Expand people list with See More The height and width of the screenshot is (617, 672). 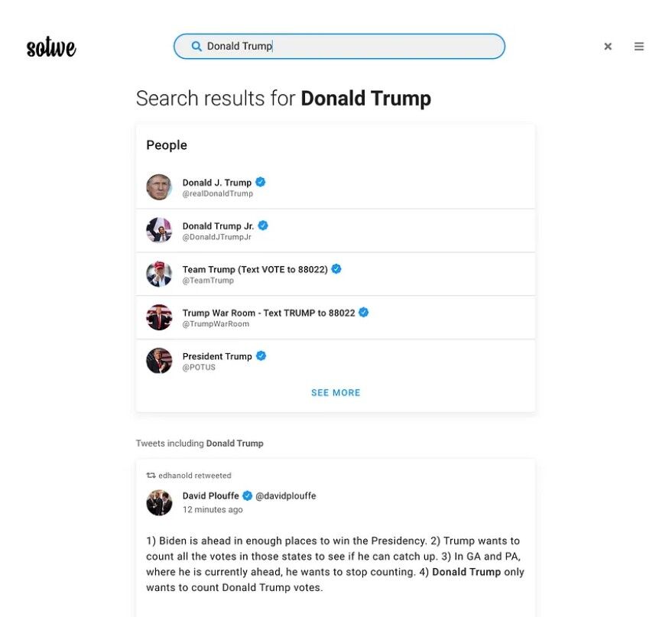(336, 393)
